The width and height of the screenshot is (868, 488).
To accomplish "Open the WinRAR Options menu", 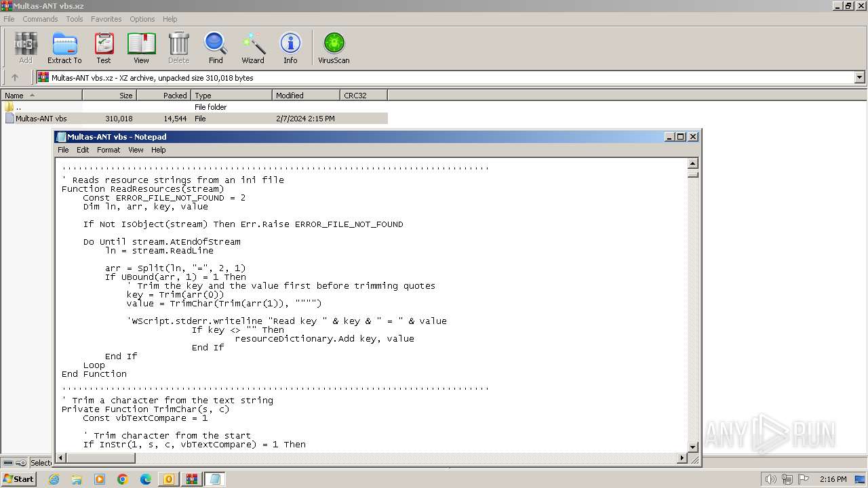I will click(x=142, y=19).
